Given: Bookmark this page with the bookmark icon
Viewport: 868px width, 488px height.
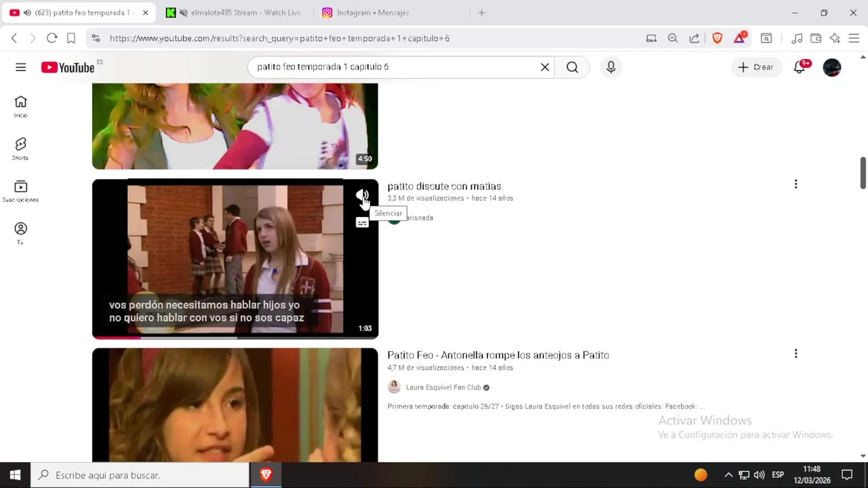Looking at the screenshot, I should coord(71,39).
